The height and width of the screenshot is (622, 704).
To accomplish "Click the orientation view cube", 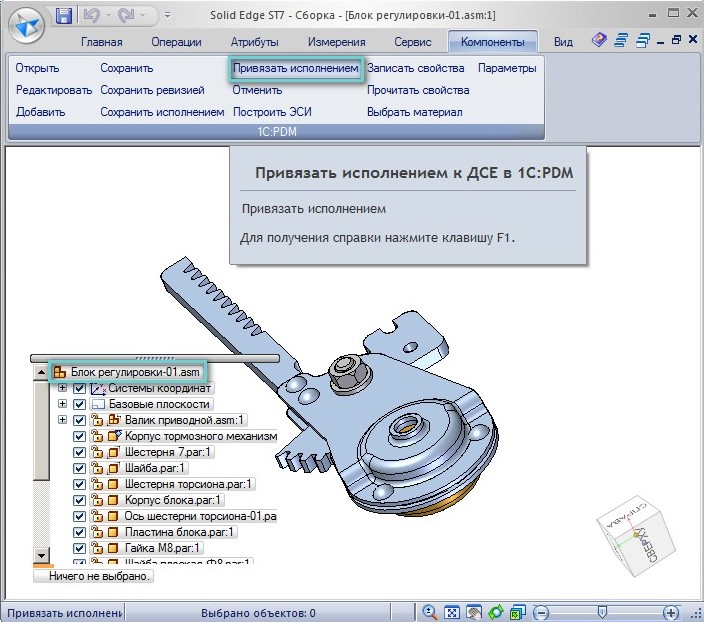I will pos(636,536).
